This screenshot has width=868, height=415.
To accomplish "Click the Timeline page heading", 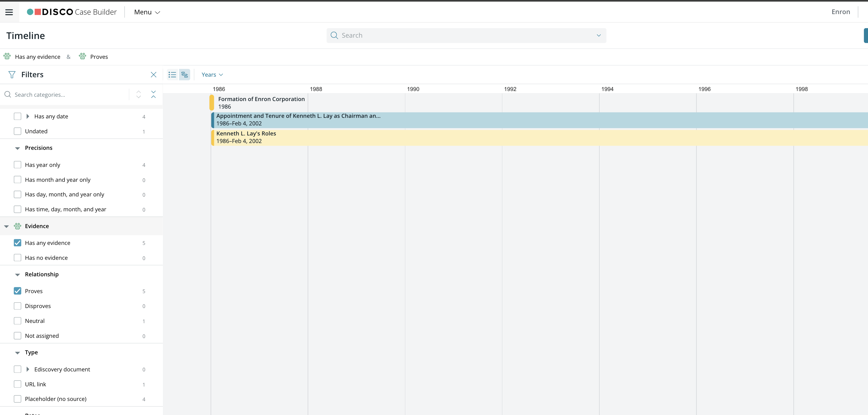I will (x=25, y=36).
